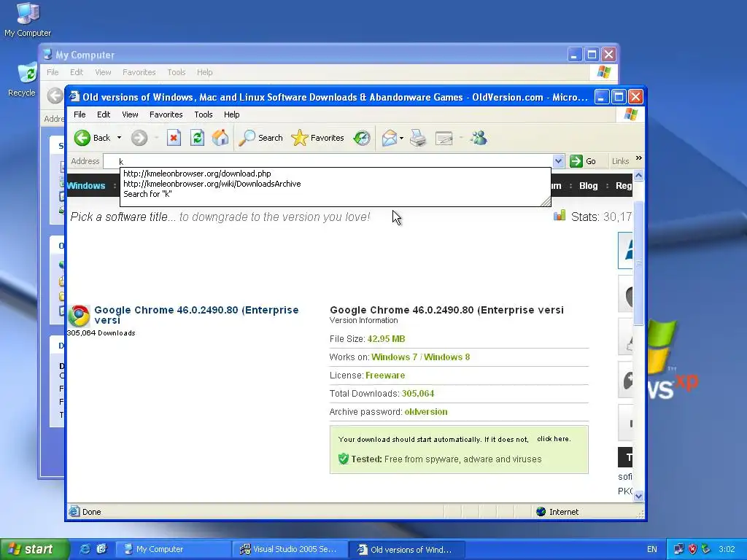Click the vertical scrollbar down arrow
Screen dimensions: 747x560
[x=639, y=496]
